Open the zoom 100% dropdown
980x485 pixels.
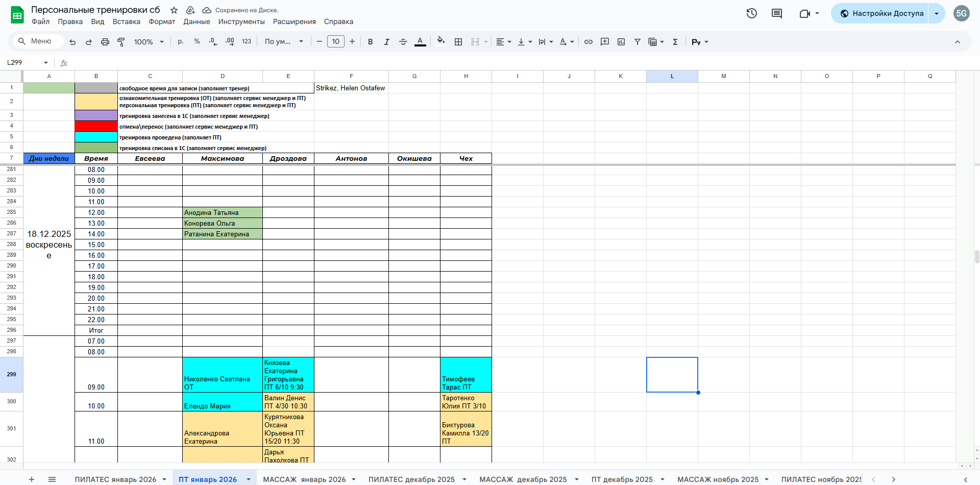(x=149, y=42)
